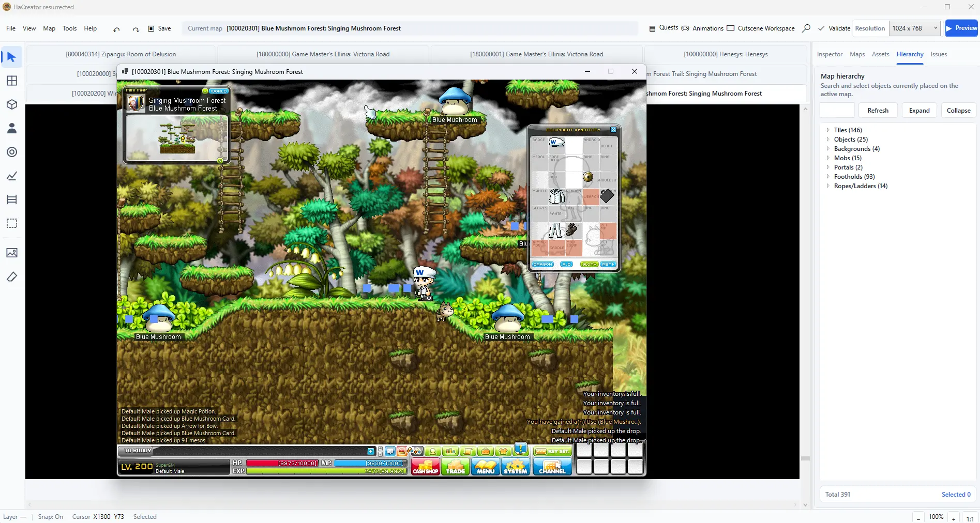
Task: Close the Equipment Inventory panel via corner icon
Action: 613,130
